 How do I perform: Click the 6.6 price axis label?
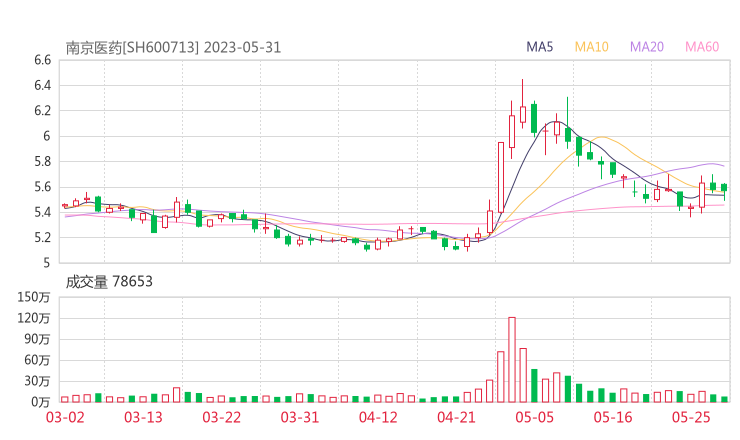[42, 60]
